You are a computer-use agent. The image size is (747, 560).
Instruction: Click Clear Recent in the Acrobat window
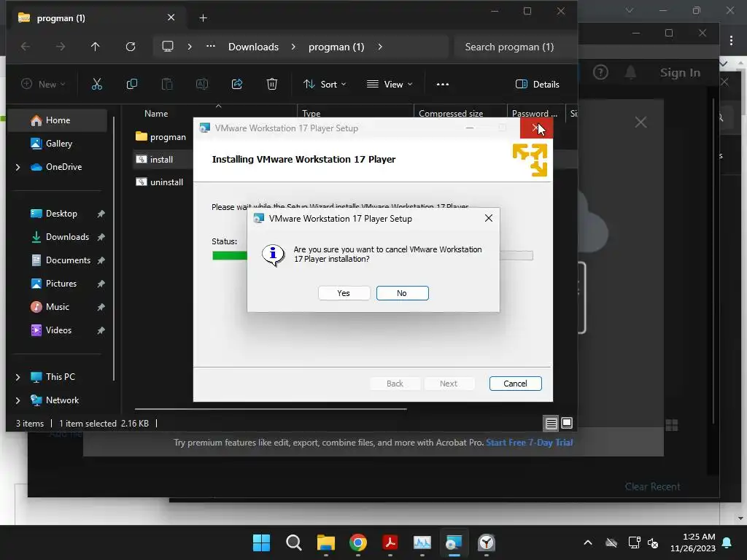(x=652, y=486)
